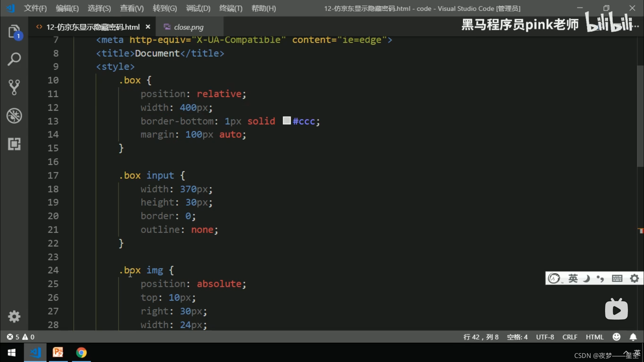This screenshot has height=362, width=644.
Task: Open the 终端(T) menu
Action: (x=231, y=8)
